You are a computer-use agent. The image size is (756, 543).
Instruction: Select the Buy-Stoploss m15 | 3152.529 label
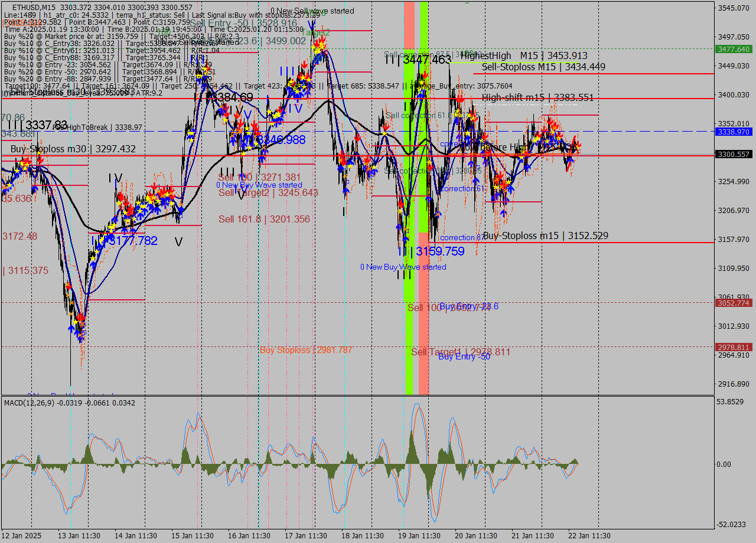pos(546,235)
